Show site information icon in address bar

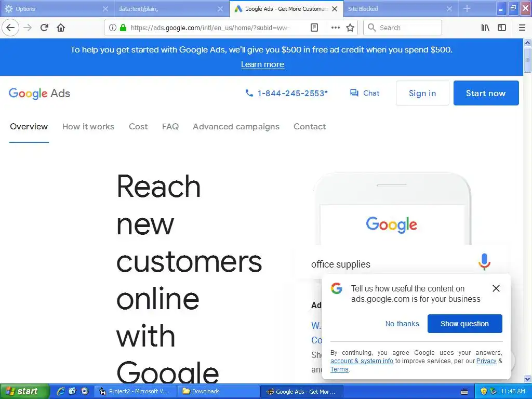click(112, 28)
